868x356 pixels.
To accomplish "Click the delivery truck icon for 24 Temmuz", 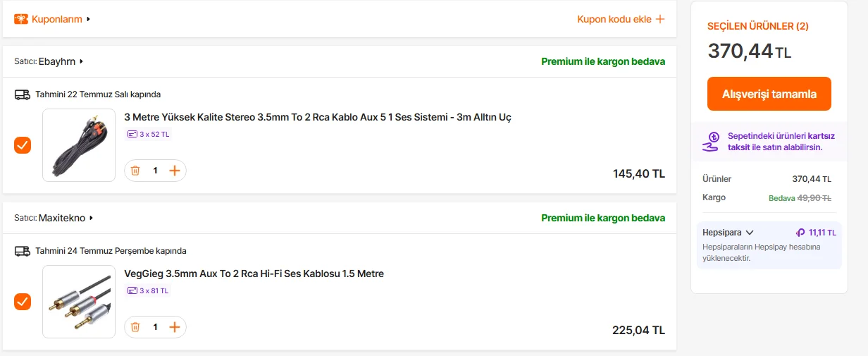I will 23,251.
